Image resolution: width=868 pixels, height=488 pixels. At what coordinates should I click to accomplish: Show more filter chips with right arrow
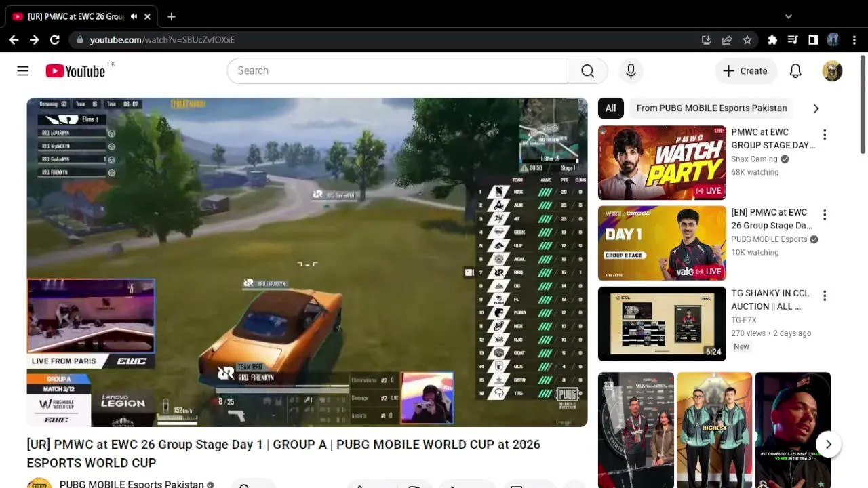(816, 108)
